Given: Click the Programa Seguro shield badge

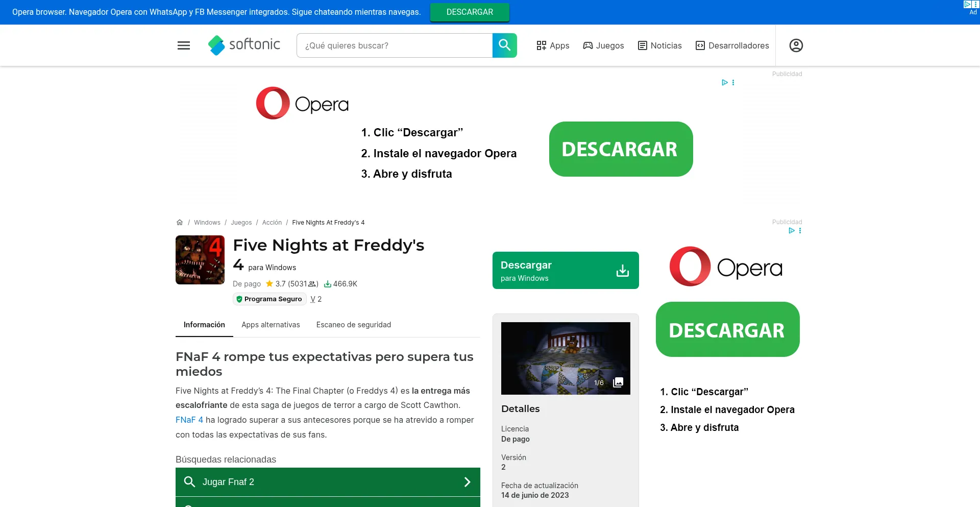Looking at the screenshot, I should point(269,299).
